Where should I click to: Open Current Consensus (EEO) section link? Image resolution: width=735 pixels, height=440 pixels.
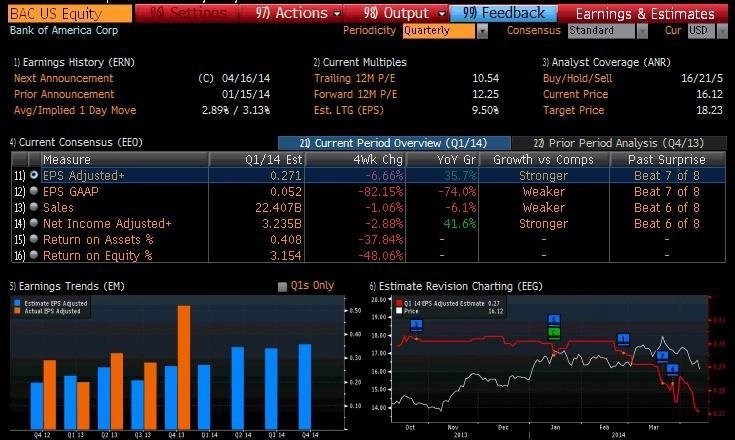[x=76, y=142]
